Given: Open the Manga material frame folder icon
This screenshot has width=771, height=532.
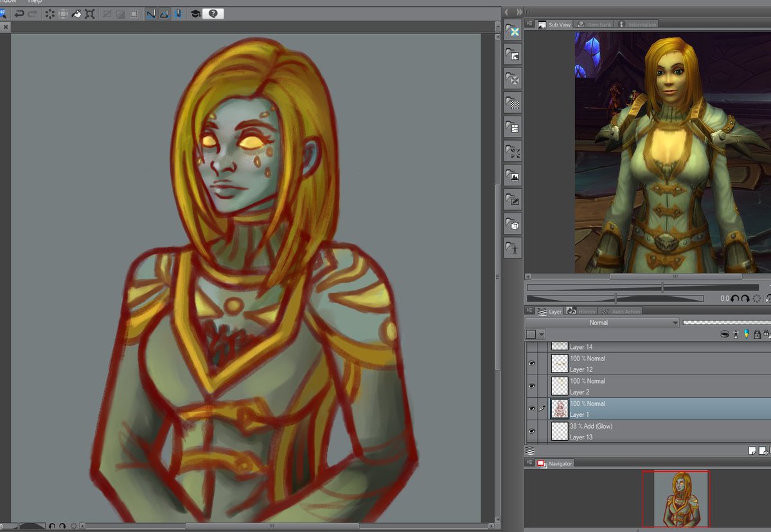Looking at the screenshot, I should click(512, 127).
